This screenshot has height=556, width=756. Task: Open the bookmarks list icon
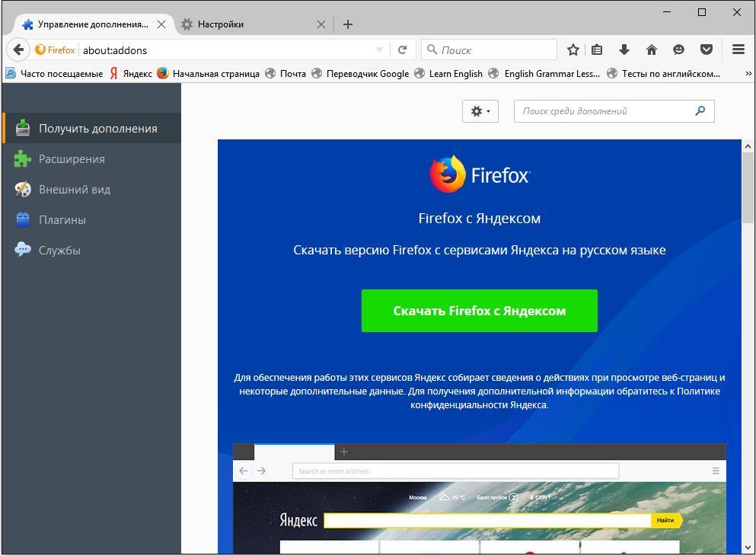(597, 50)
